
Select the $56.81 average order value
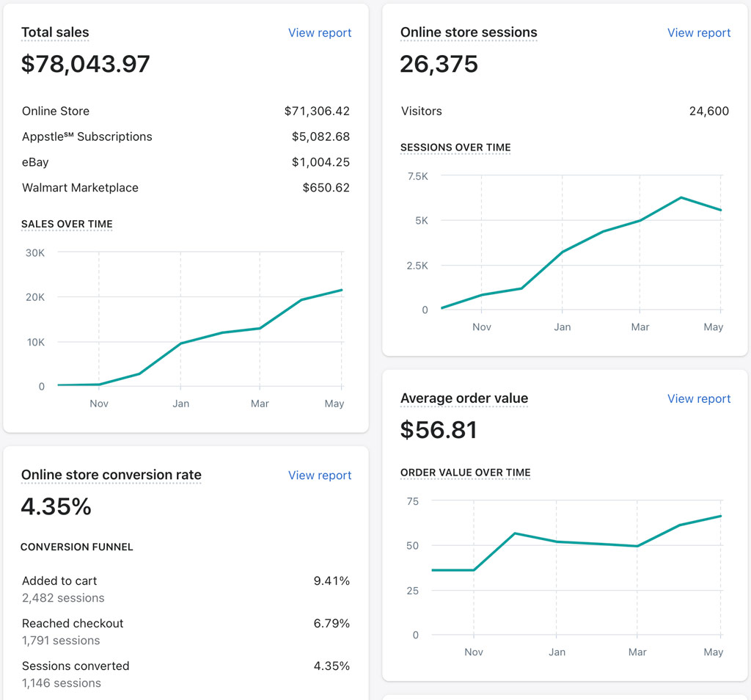point(439,430)
